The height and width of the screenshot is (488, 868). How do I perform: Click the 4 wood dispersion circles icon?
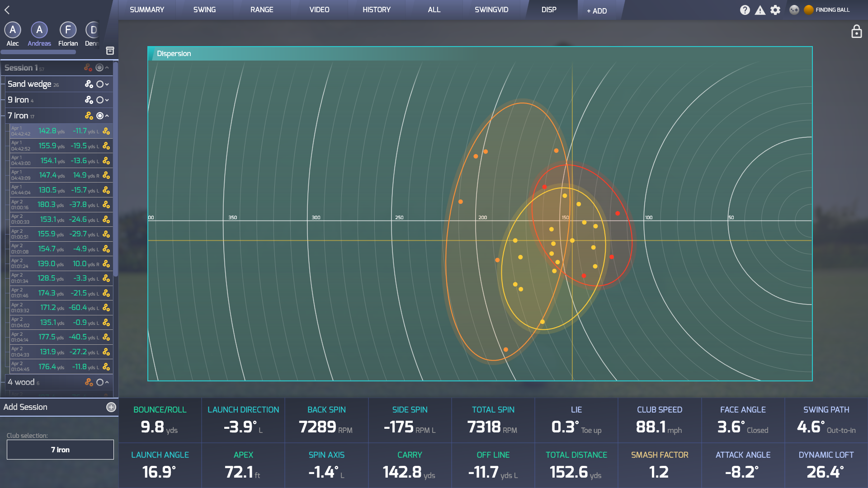coord(89,382)
